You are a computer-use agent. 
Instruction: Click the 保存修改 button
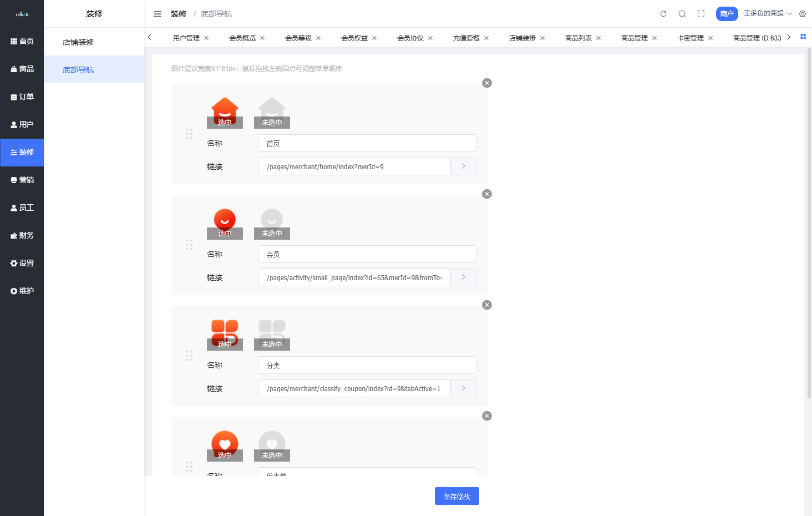[456, 497]
